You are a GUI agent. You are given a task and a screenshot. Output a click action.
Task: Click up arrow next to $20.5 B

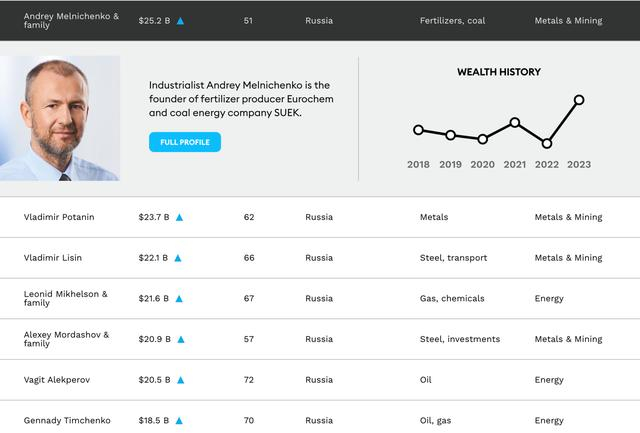[x=179, y=380]
